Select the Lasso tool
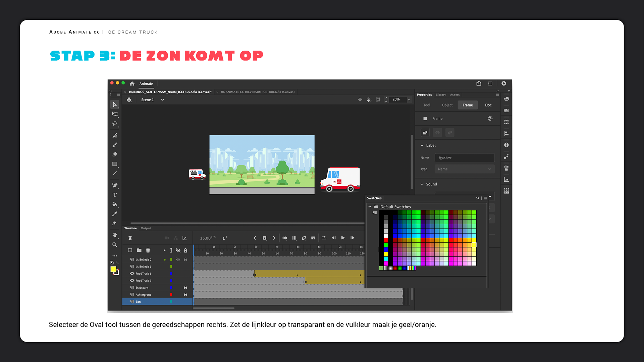 [115, 124]
